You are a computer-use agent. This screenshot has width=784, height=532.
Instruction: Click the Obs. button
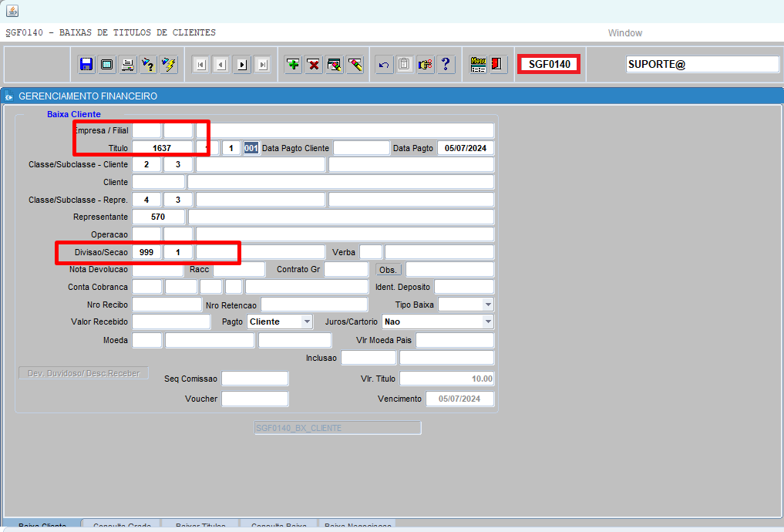click(389, 270)
